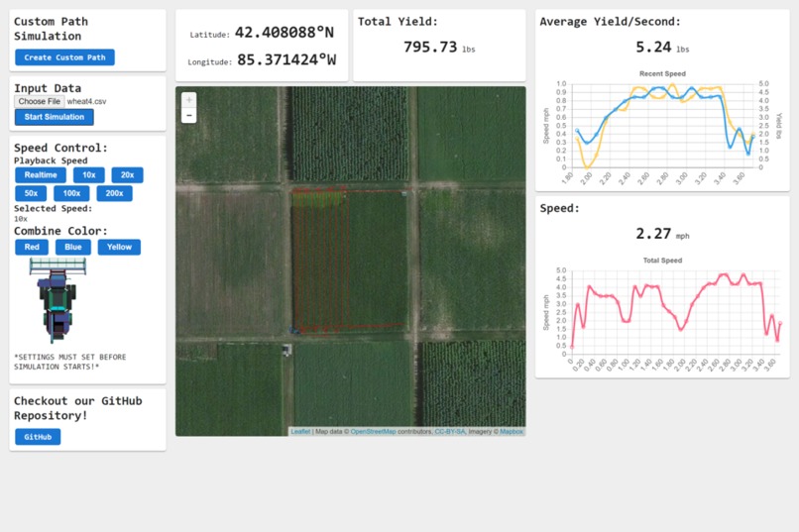Zoom out on the map

[189, 115]
